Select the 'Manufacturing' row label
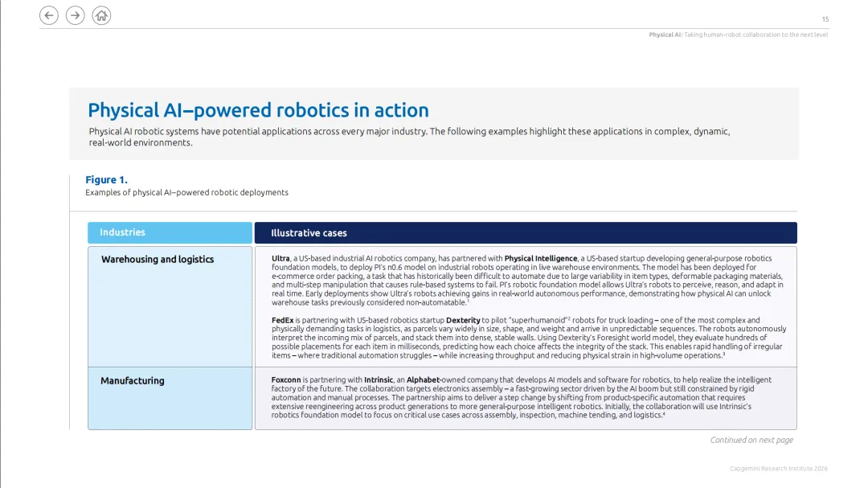This screenshot has height=488, width=868. (133, 381)
